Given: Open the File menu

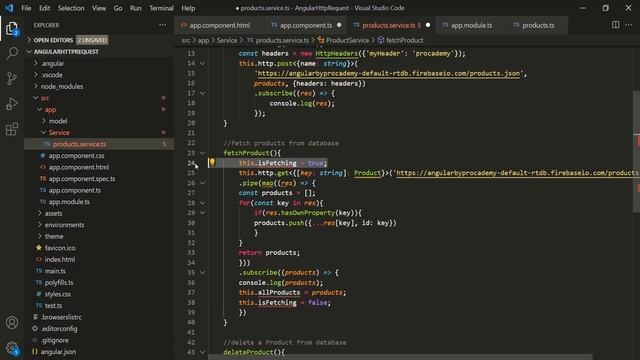Looking at the screenshot, I should (x=26, y=8).
